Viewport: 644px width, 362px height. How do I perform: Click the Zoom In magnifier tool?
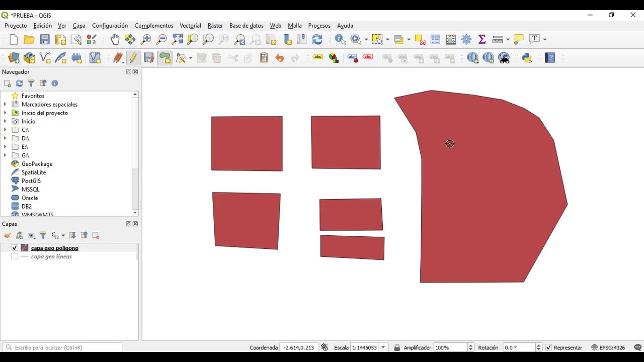click(x=146, y=39)
